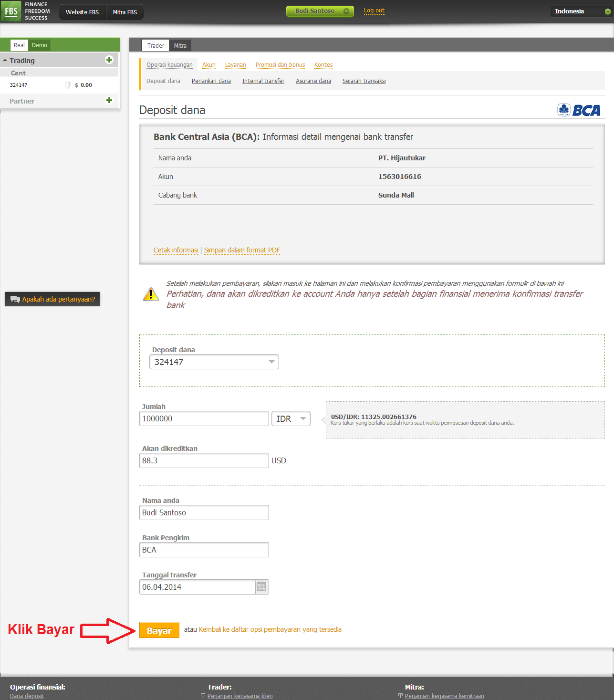Click the FBS logo icon
614x700 pixels.
(11, 11)
